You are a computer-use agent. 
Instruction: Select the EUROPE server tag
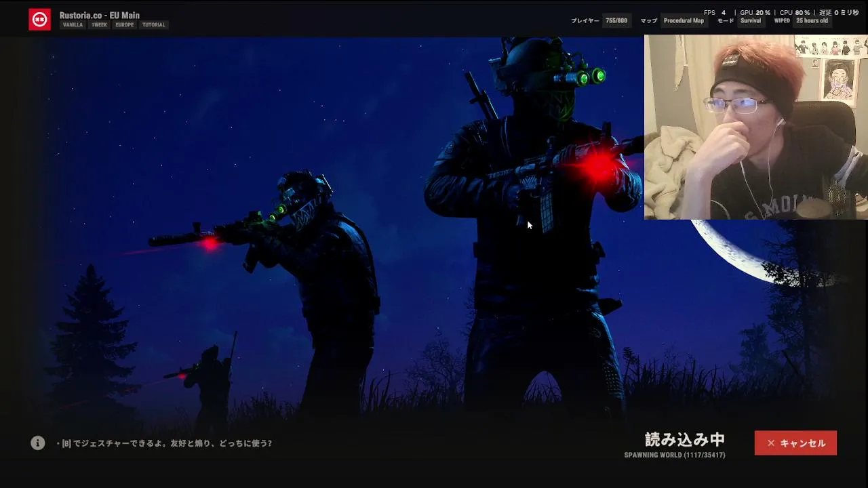click(x=125, y=25)
